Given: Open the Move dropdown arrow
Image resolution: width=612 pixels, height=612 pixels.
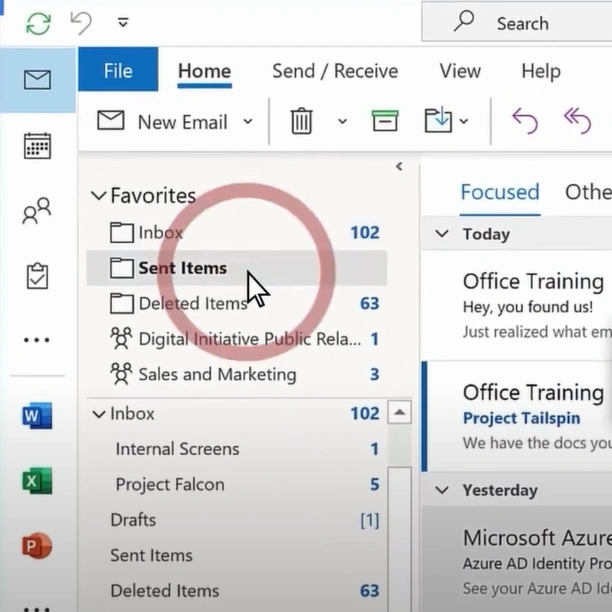Looking at the screenshot, I should tap(464, 121).
